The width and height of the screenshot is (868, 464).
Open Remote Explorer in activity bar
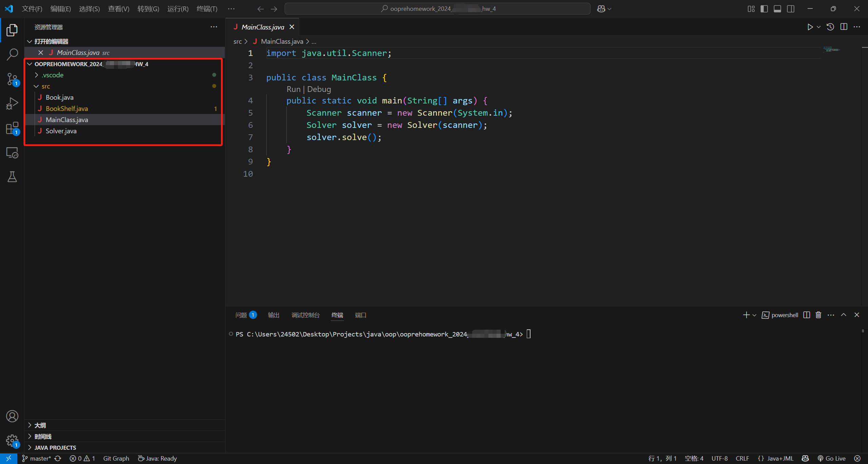coord(12,153)
